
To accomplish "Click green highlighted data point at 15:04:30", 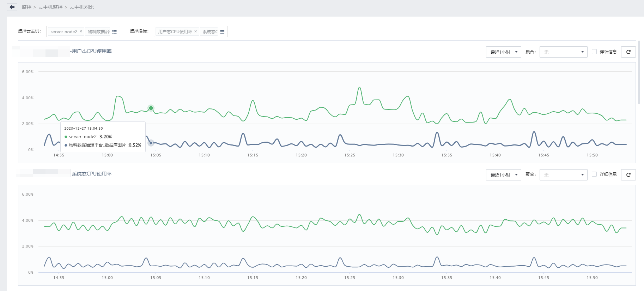I will coord(151,108).
